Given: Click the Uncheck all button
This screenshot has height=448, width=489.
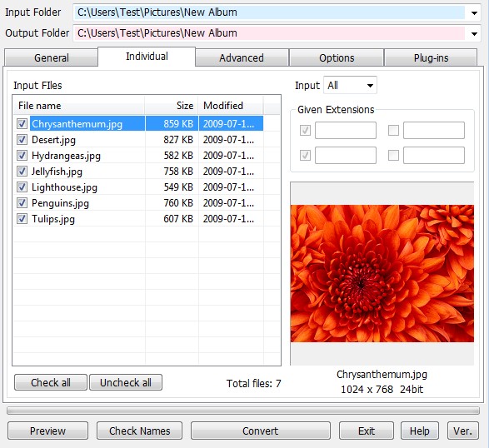Looking at the screenshot, I should (x=126, y=382).
